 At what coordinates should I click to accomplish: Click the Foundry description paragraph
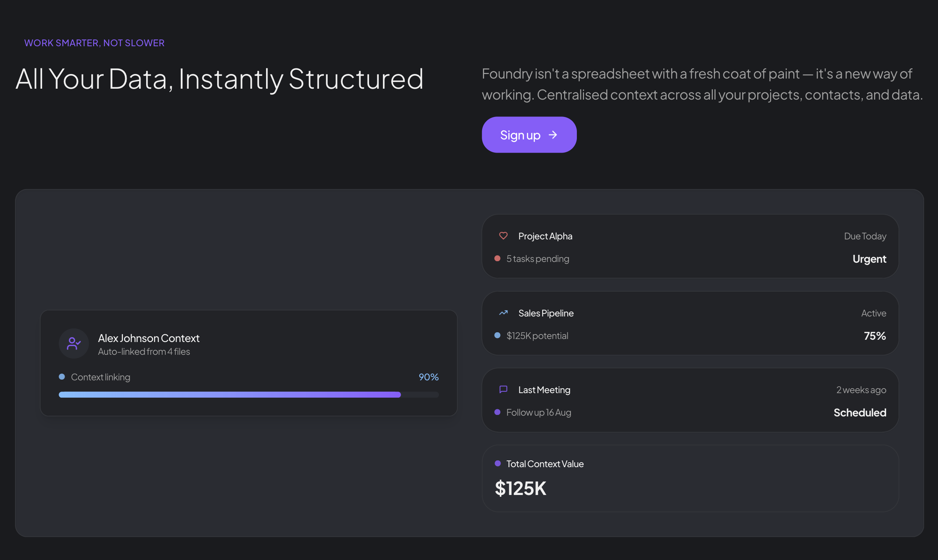(702, 84)
